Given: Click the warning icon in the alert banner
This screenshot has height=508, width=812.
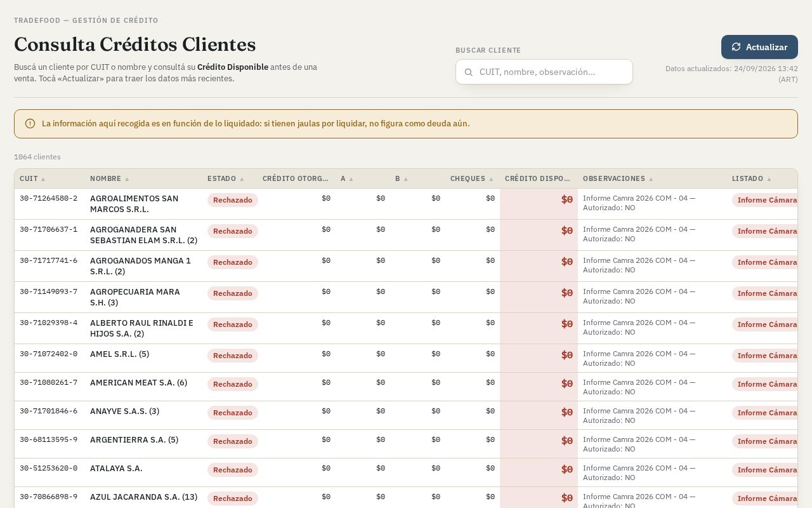Looking at the screenshot, I should coord(30,124).
